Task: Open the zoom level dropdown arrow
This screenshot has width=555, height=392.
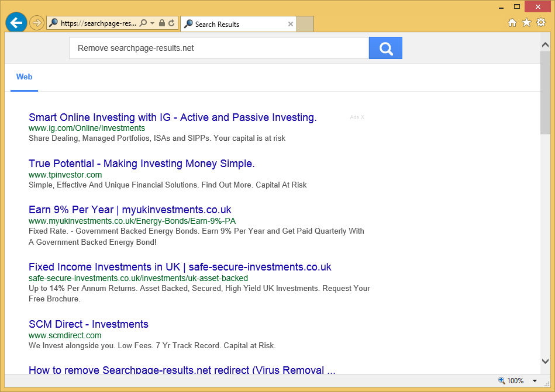Action: tap(535, 381)
